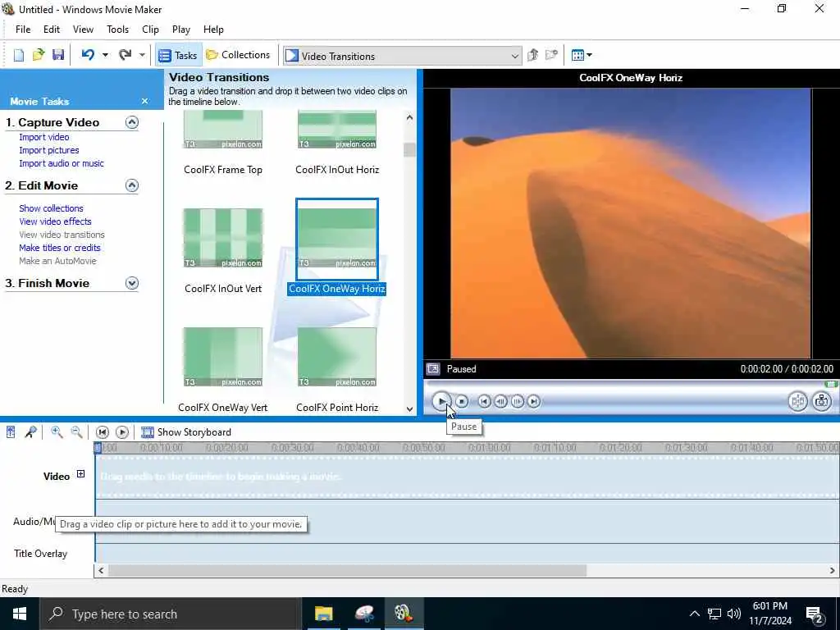
Task: Expand the Video track plus icon
Action: tap(80, 474)
